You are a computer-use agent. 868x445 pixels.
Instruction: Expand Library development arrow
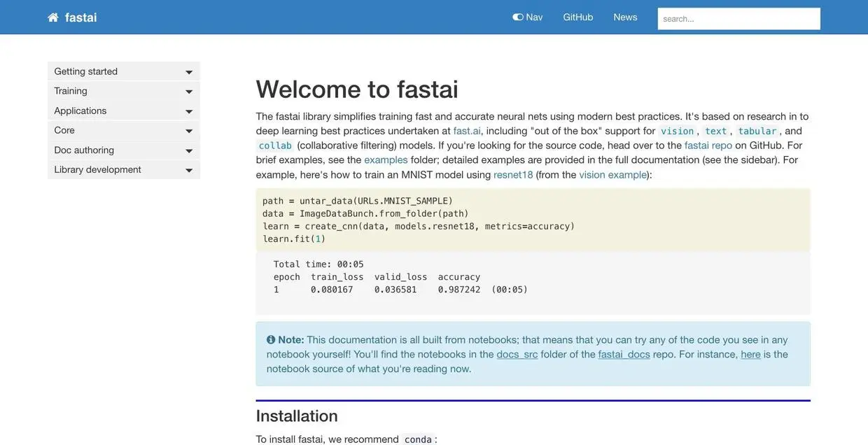point(189,170)
